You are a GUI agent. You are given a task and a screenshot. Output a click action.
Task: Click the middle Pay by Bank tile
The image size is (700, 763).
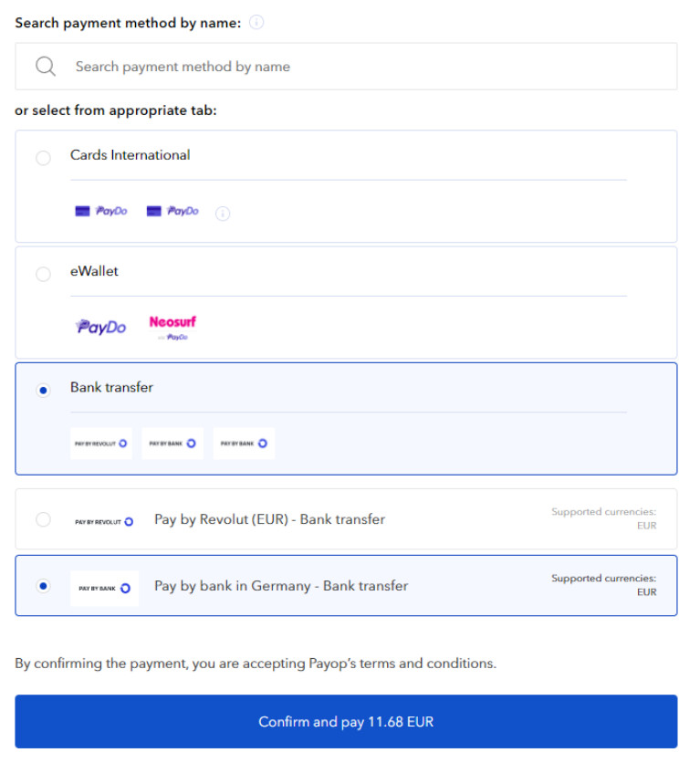tap(172, 444)
